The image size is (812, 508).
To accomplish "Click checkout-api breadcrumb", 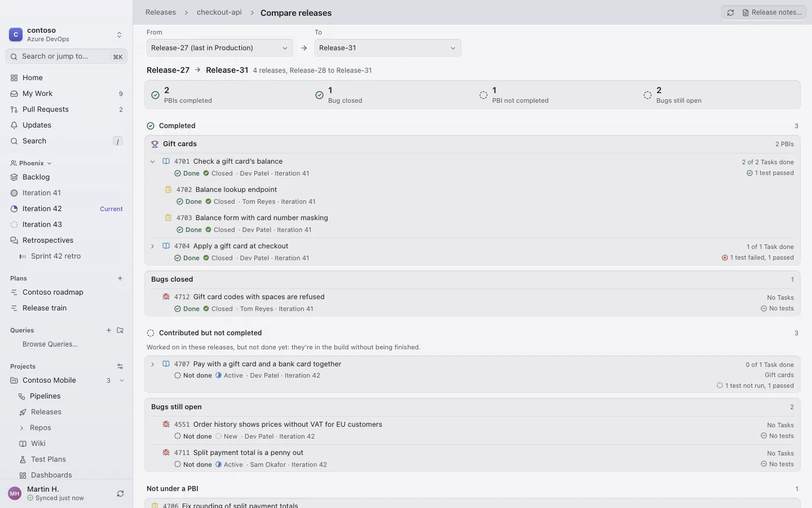I will tap(219, 12).
